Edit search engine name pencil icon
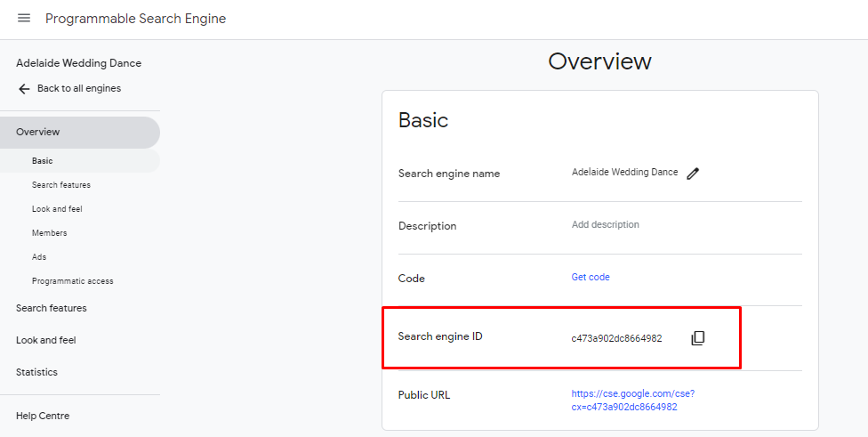Viewport: 868px width, 437px height. coord(693,174)
